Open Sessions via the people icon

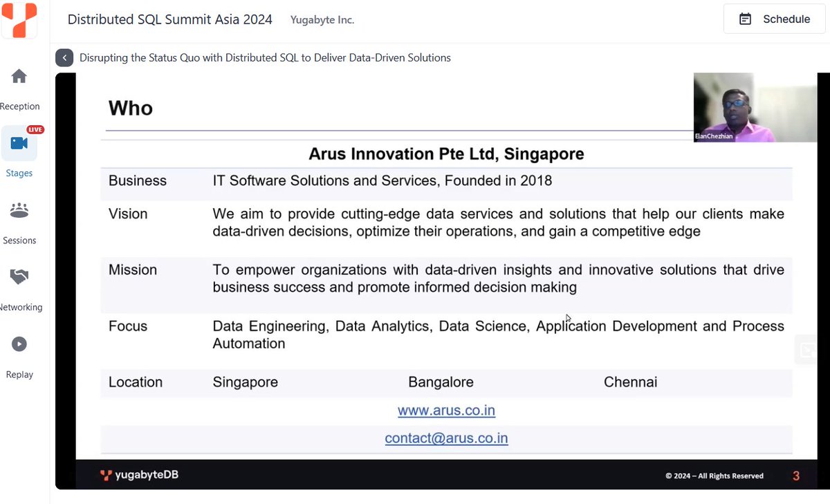coord(19,209)
